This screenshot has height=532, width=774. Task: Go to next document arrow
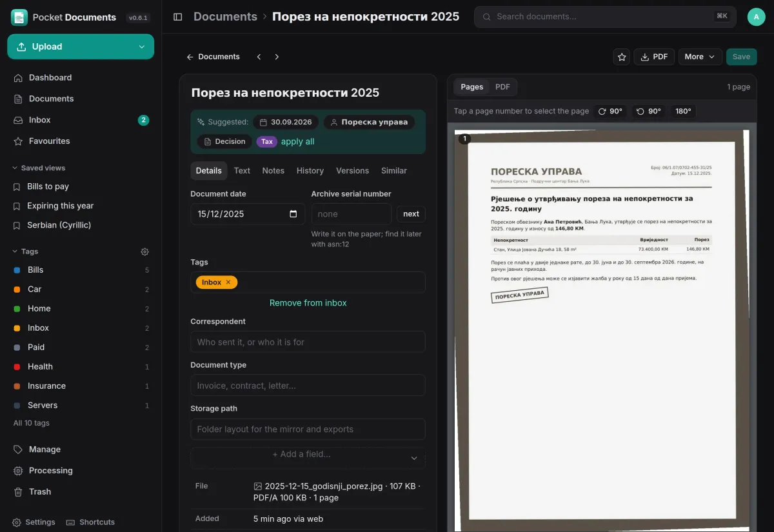coord(277,57)
